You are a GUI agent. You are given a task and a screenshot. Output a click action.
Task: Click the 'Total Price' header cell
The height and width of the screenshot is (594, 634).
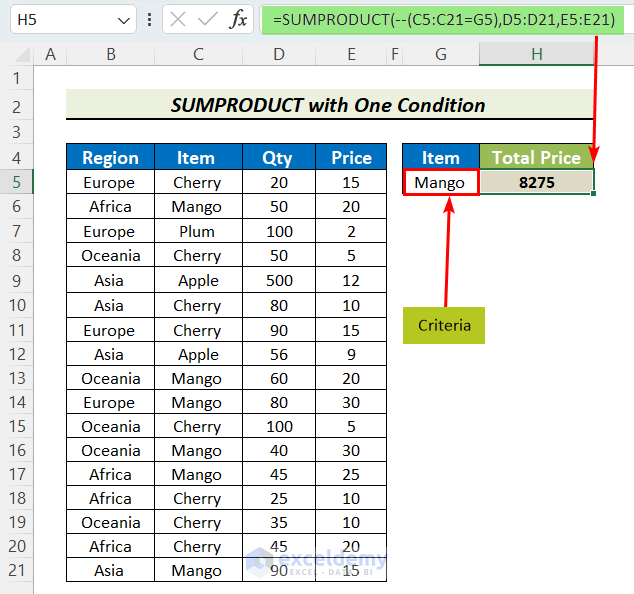click(537, 157)
